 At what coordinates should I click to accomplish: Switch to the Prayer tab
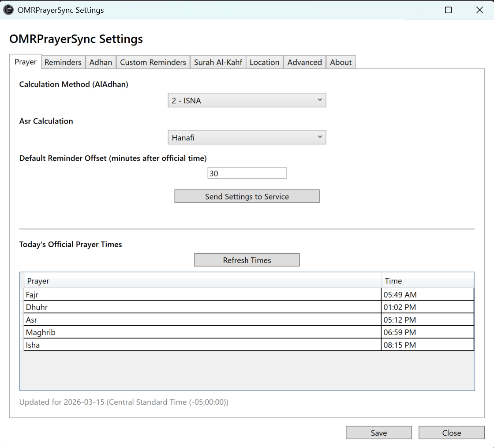tap(26, 61)
